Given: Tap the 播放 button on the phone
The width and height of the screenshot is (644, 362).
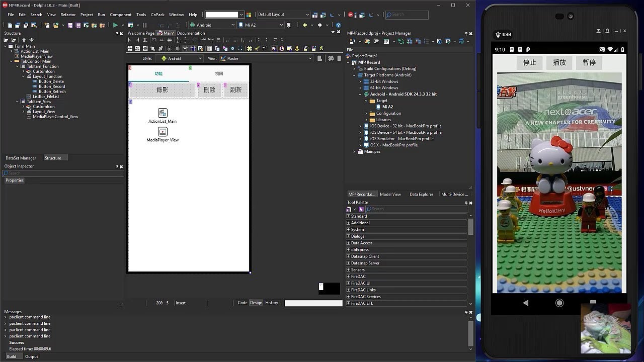Looking at the screenshot, I should pos(559,63).
